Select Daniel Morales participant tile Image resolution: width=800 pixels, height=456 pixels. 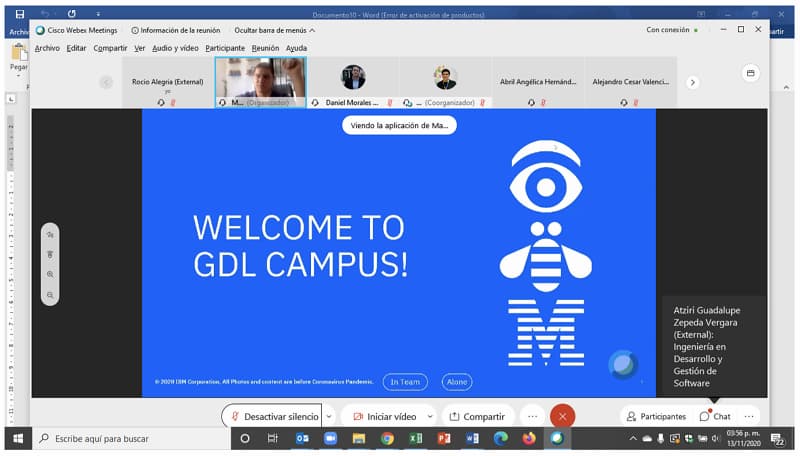pyautogui.click(x=353, y=82)
